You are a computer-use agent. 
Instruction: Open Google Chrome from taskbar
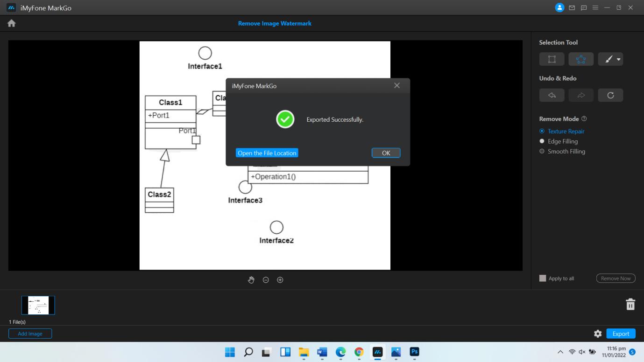[x=359, y=352]
